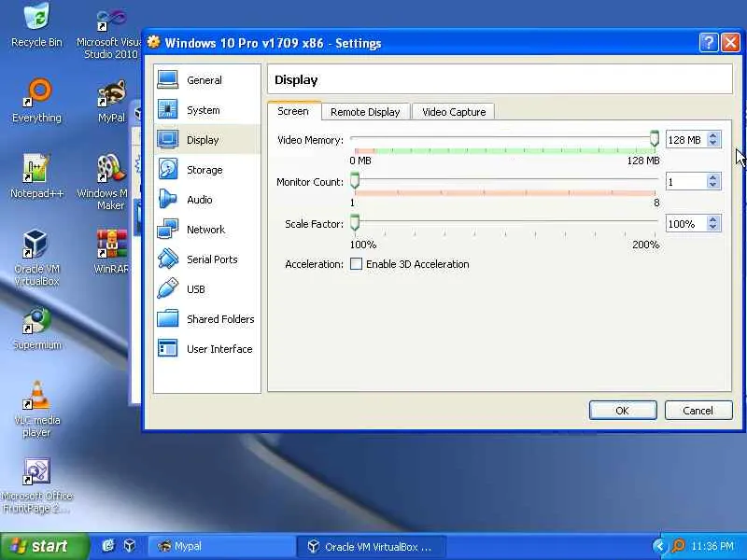Viewport: 747px width, 560px height.
Task: Launch Supermium browser desktop icon
Action: [36, 320]
